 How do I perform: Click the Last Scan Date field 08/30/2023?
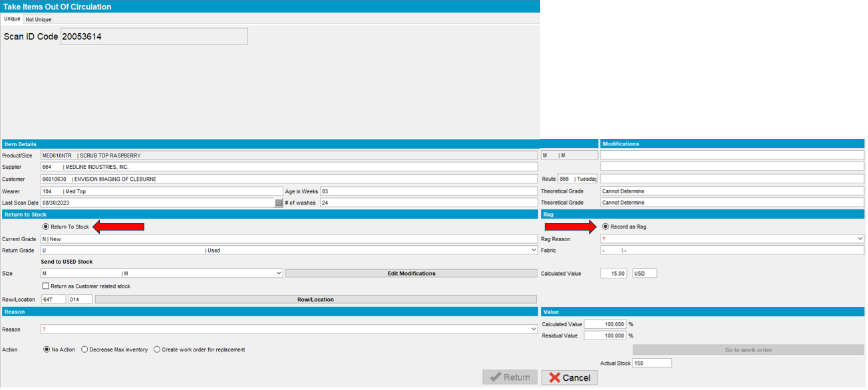[157, 203]
